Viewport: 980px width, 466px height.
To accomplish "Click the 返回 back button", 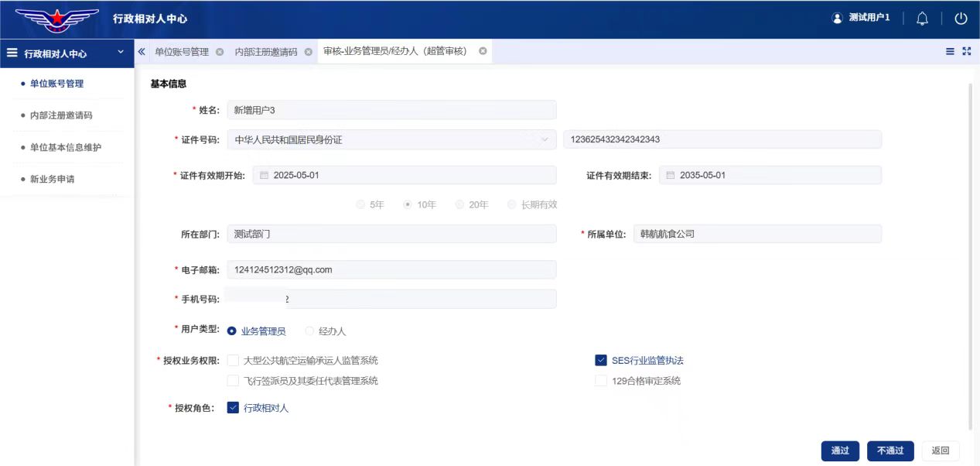I will coord(941,451).
